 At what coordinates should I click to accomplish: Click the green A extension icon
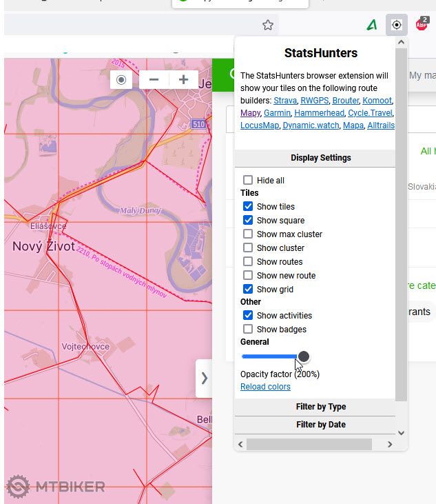[372, 25]
